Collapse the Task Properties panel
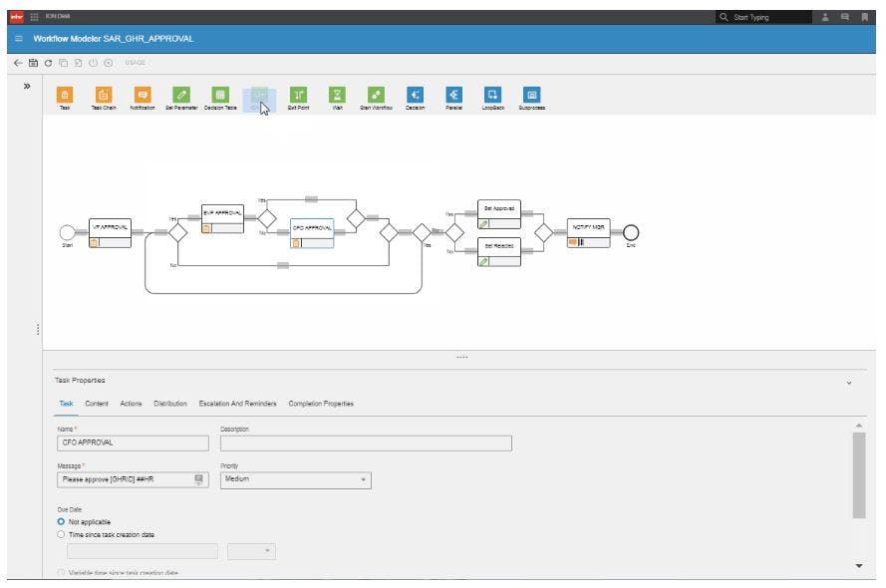 848,380
